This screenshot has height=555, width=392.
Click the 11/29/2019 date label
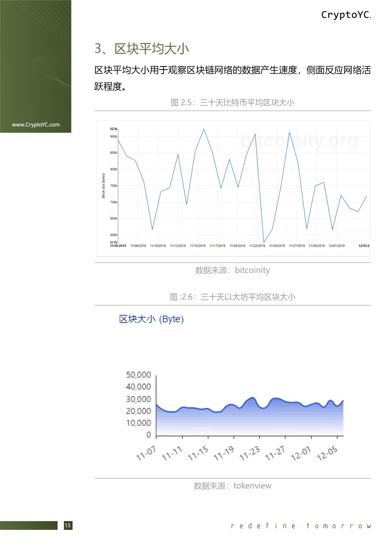tap(317, 246)
